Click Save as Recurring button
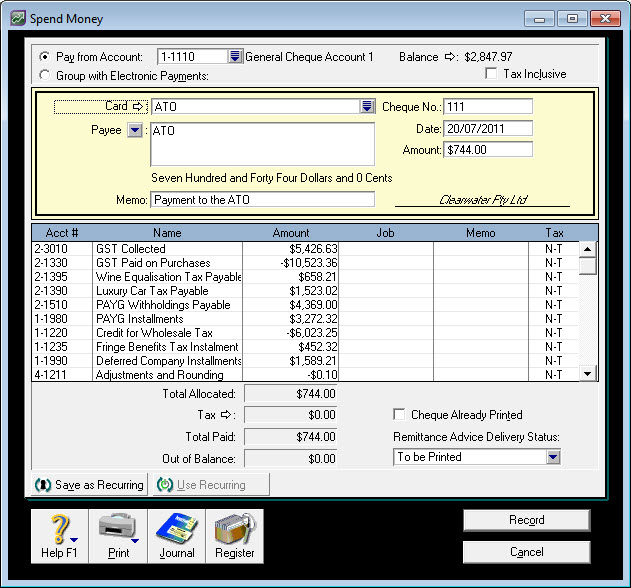This screenshot has width=631, height=588. [x=90, y=485]
